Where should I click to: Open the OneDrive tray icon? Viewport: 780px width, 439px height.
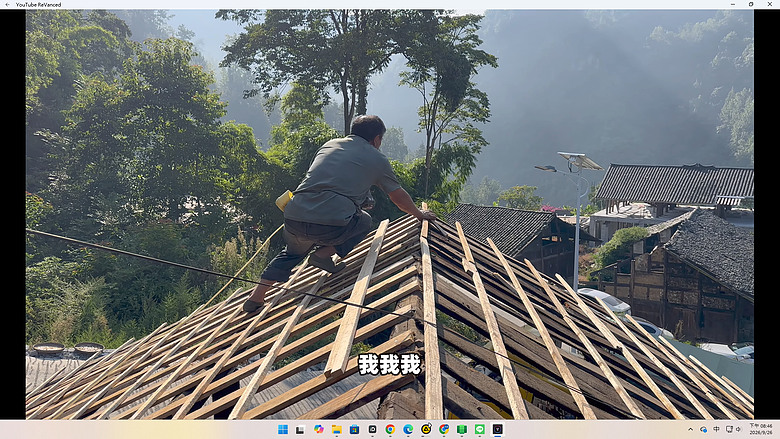(703, 430)
